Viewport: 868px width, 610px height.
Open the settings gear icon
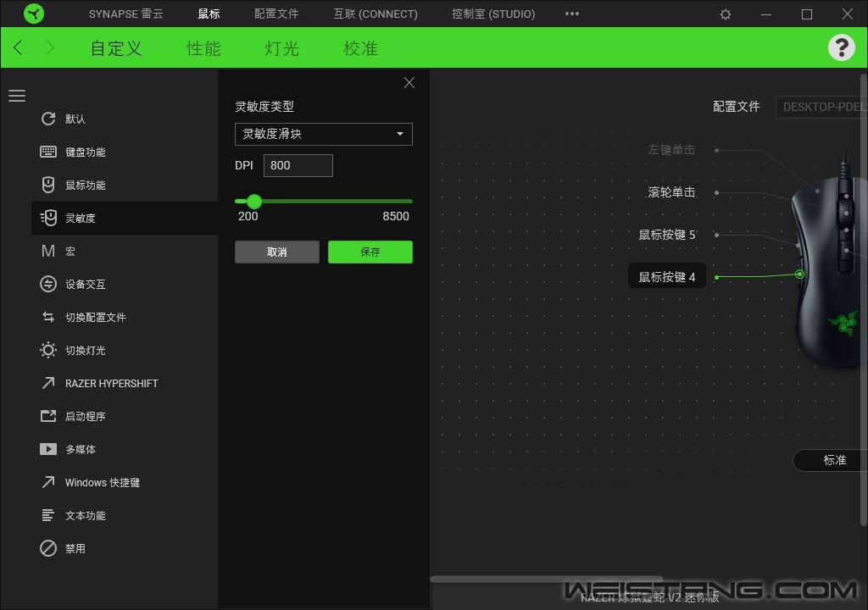point(726,14)
